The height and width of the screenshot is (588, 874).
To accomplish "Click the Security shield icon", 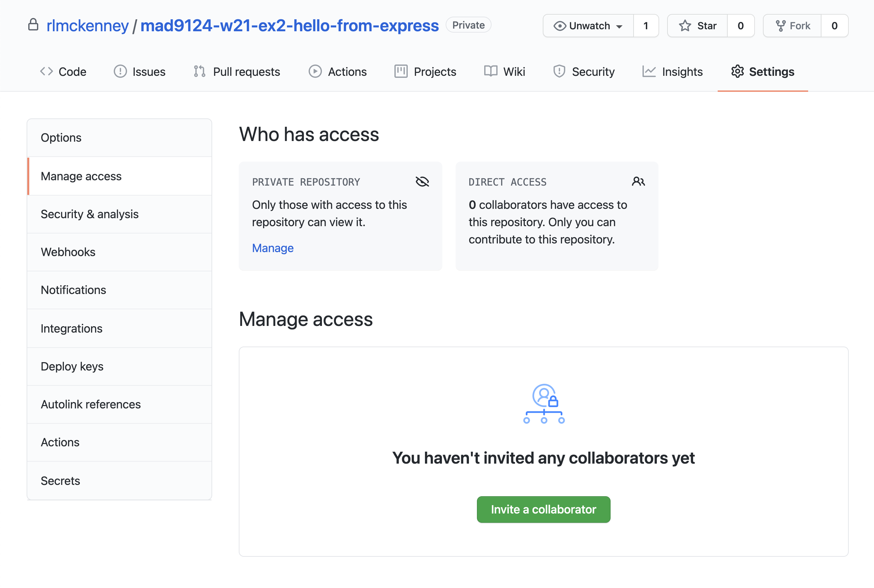I will 559,71.
